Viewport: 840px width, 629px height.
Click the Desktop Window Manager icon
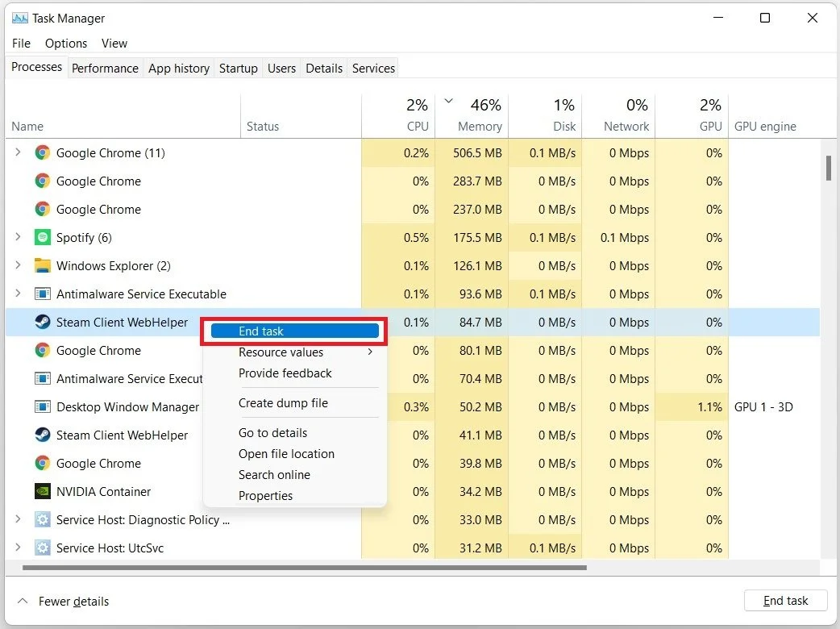pyautogui.click(x=42, y=406)
